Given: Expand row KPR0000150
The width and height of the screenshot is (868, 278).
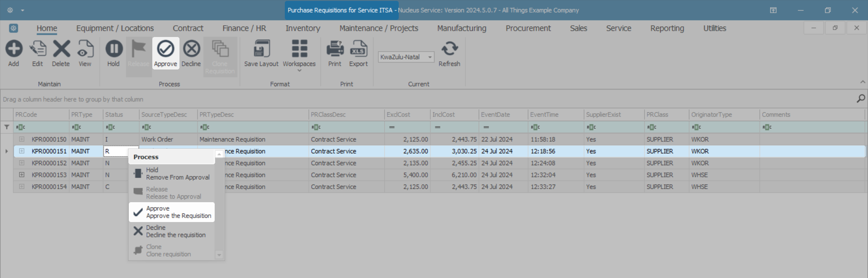Looking at the screenshot, I should (22, 139).
